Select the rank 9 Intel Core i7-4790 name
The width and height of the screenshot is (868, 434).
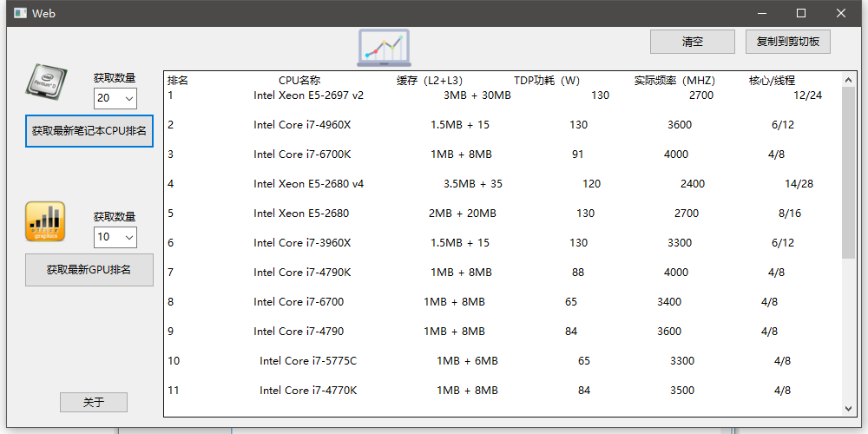coord(299,331)
